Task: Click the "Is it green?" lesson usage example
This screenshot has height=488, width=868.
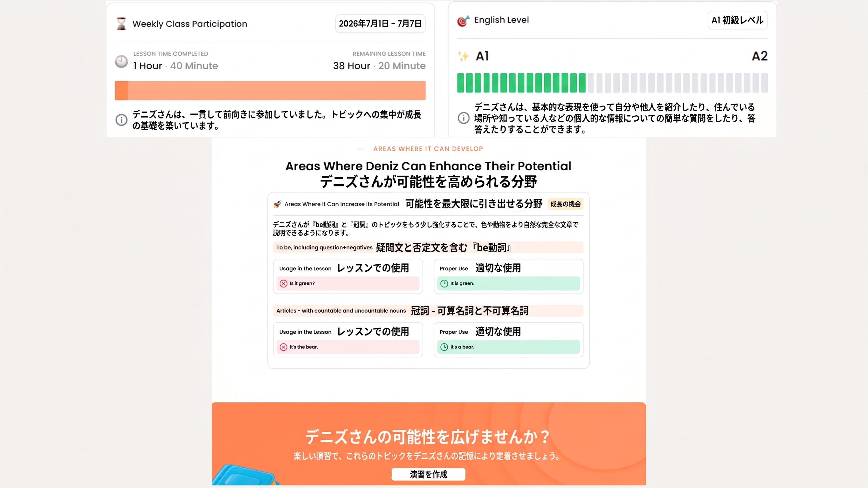Action: point(348,284)
